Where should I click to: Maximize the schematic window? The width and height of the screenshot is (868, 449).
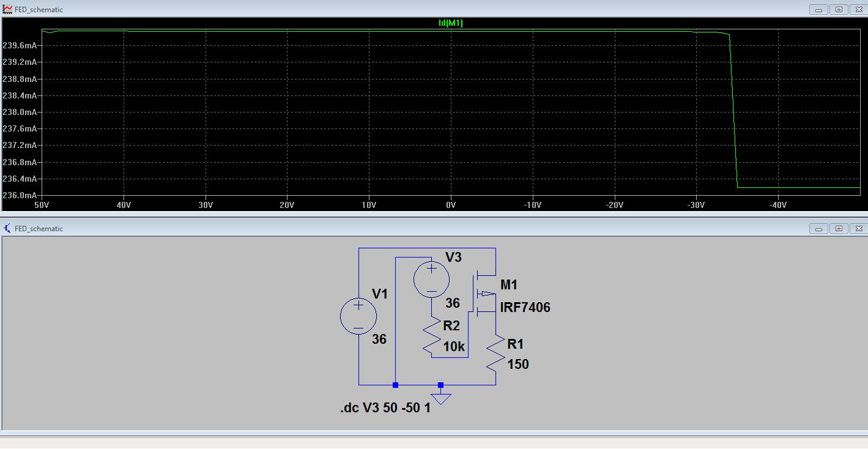(x=839, y=228)
